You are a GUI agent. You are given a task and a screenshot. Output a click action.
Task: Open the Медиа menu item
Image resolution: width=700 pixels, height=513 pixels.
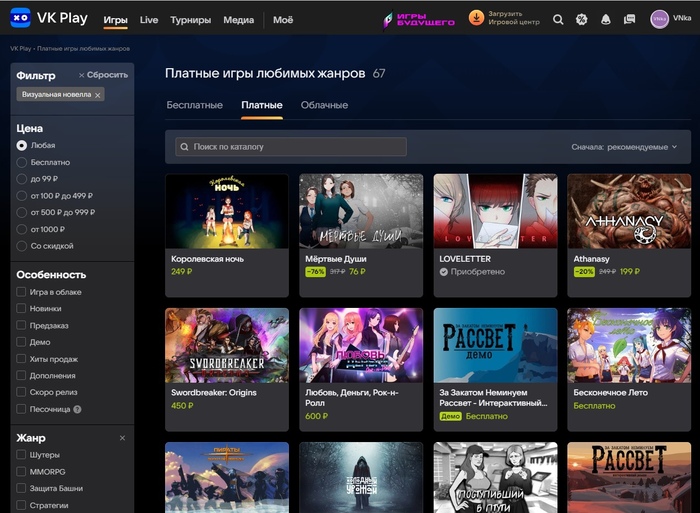pos(238,20)
